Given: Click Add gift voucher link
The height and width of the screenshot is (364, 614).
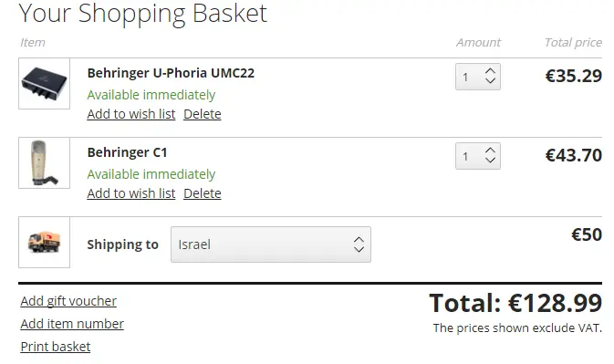Looking at the screenshot, I should pos(68,301).
